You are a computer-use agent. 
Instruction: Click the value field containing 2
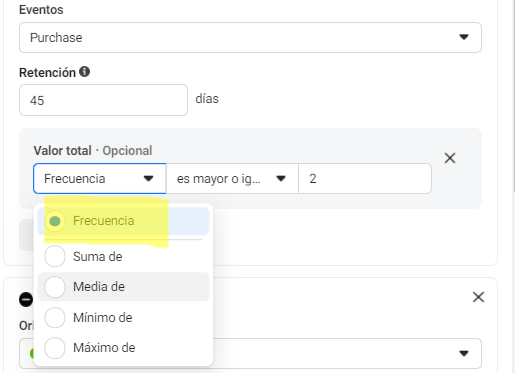pyautogui.click(x=365, y=179)
